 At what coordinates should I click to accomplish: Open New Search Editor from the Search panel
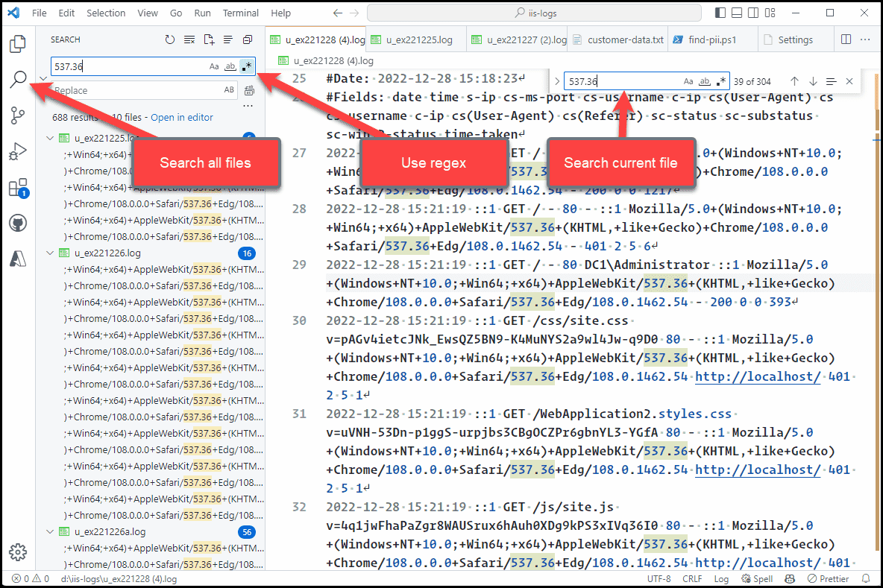coord(209,39)
